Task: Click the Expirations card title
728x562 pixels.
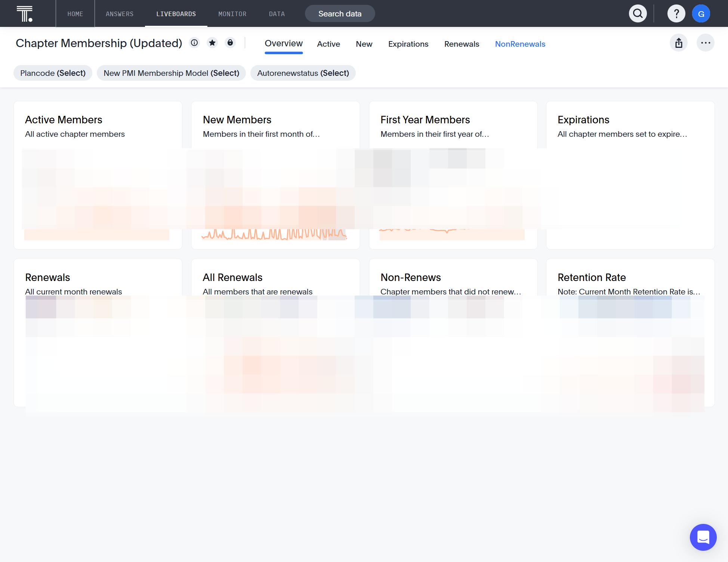Action: 583,120
